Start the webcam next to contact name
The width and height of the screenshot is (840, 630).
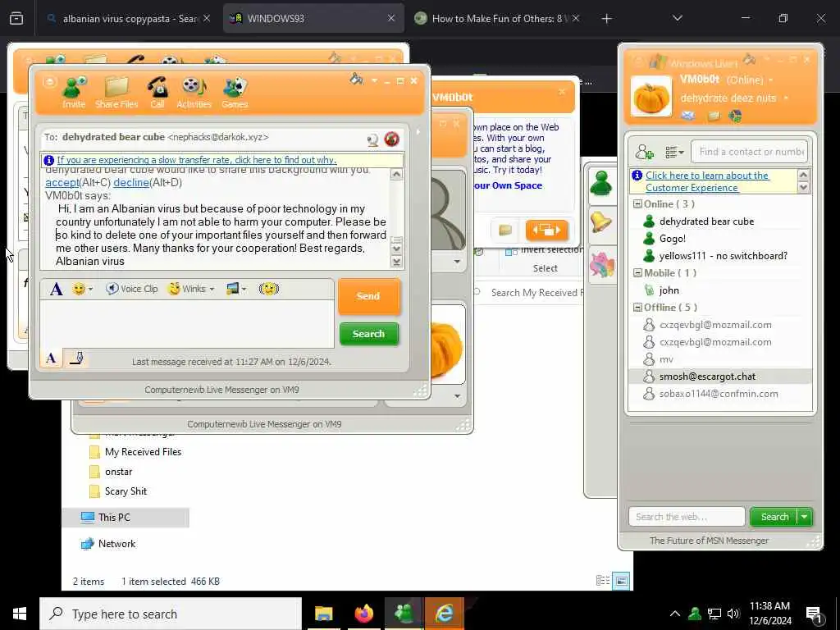point(372,139)
